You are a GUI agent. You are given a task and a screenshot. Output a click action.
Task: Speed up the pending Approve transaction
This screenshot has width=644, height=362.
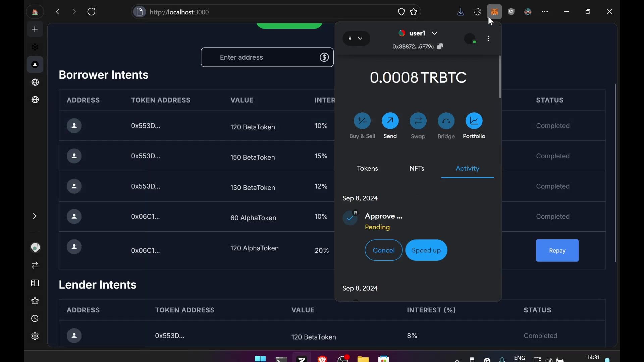click(x=426, y=250)
